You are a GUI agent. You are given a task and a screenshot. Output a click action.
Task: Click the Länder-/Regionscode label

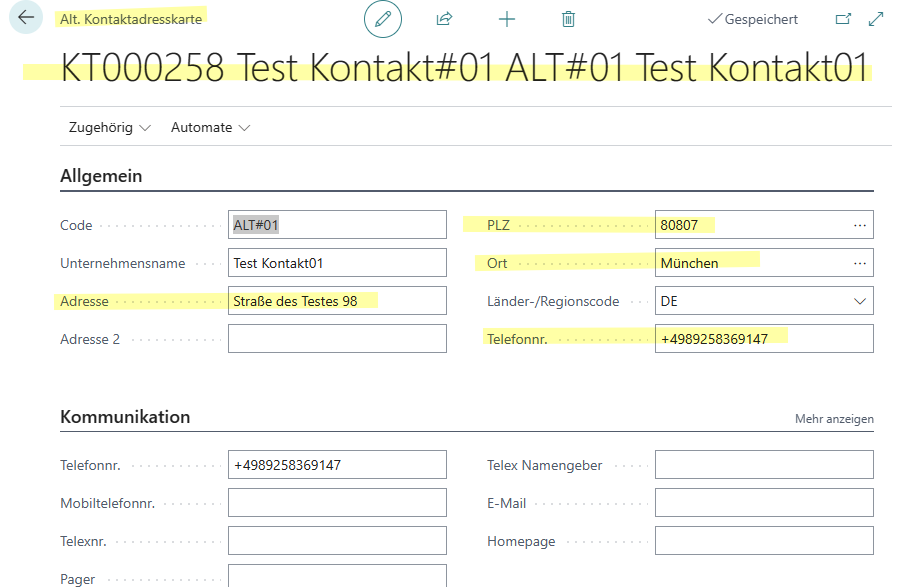[553, 301]
